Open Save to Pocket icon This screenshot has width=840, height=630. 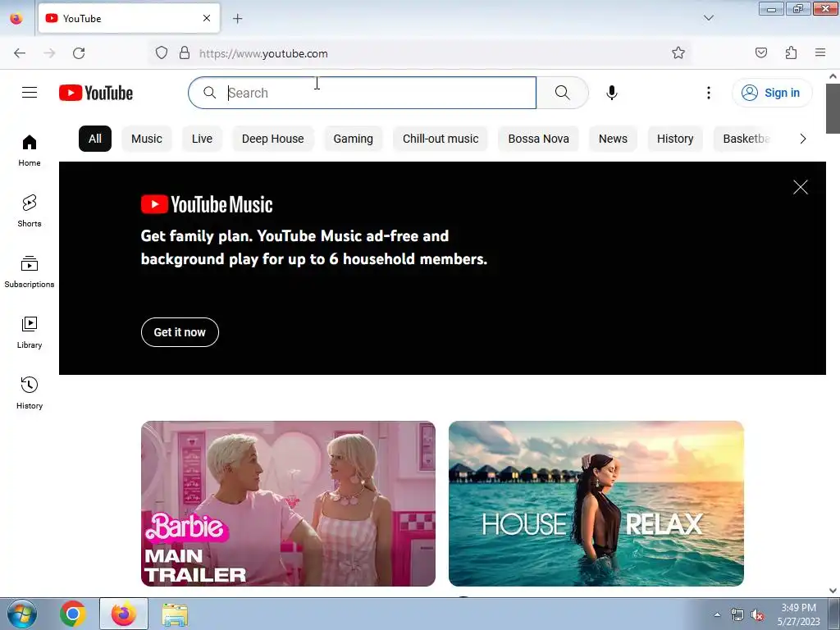pyautogui.click(x=761, y=52)
